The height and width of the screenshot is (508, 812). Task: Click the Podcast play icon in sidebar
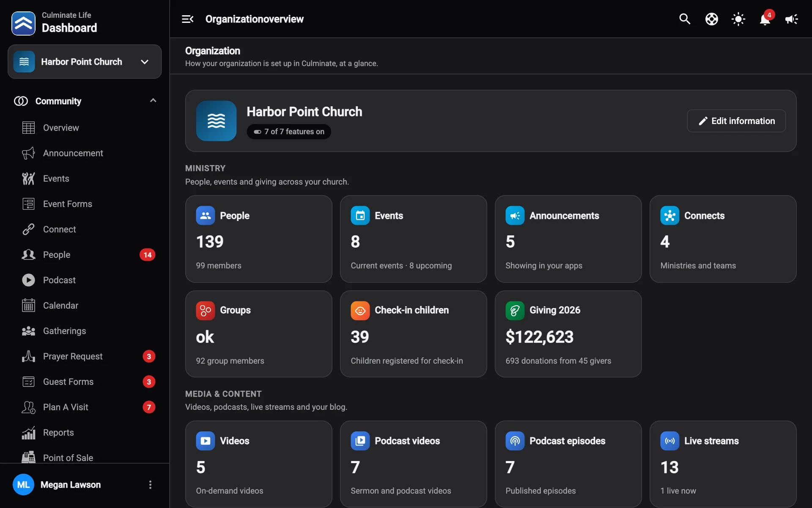tap(28, 280)
